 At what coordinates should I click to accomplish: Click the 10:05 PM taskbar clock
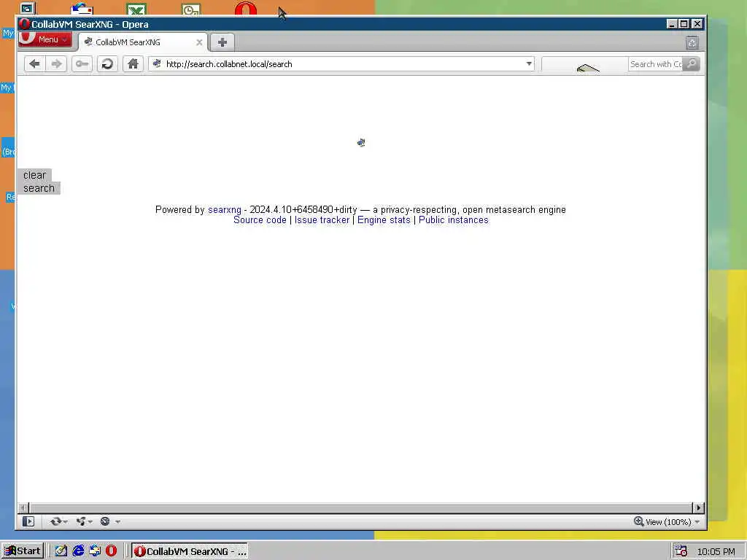click(716, 551)
